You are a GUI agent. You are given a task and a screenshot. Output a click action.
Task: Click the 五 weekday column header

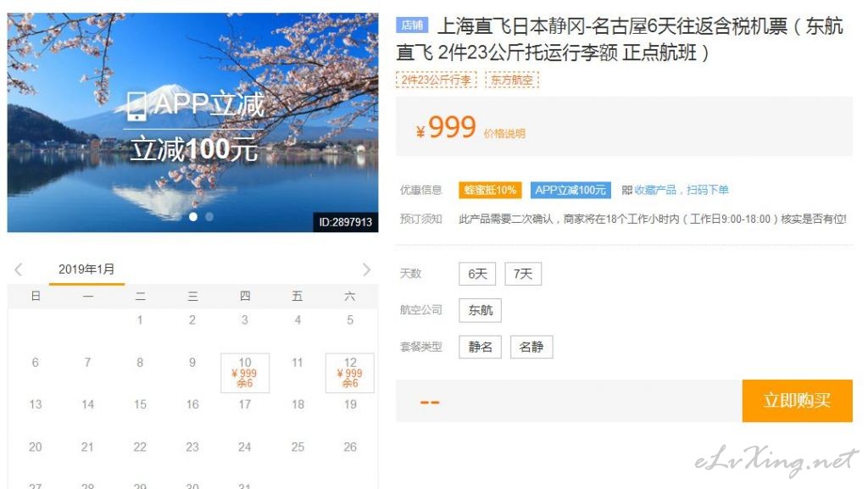tap(298, 297)
